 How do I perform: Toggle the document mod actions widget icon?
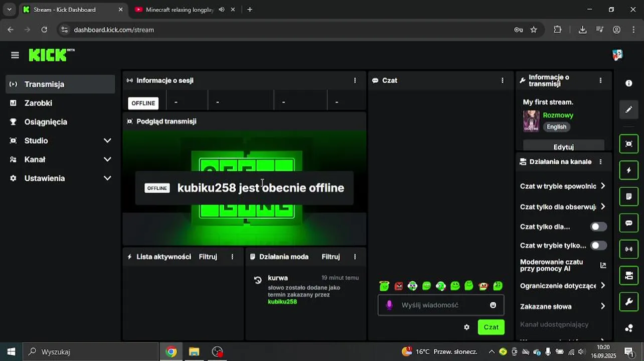pyautogui.click(x=629, y=197)
